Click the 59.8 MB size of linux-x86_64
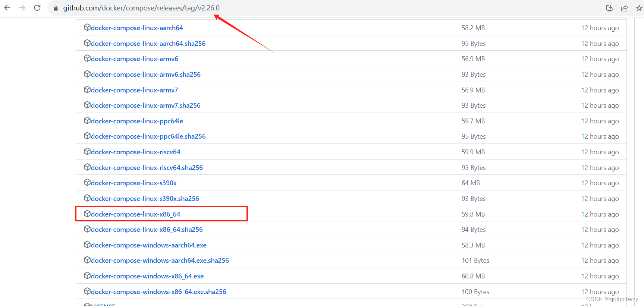 click(x=473, y=214)
